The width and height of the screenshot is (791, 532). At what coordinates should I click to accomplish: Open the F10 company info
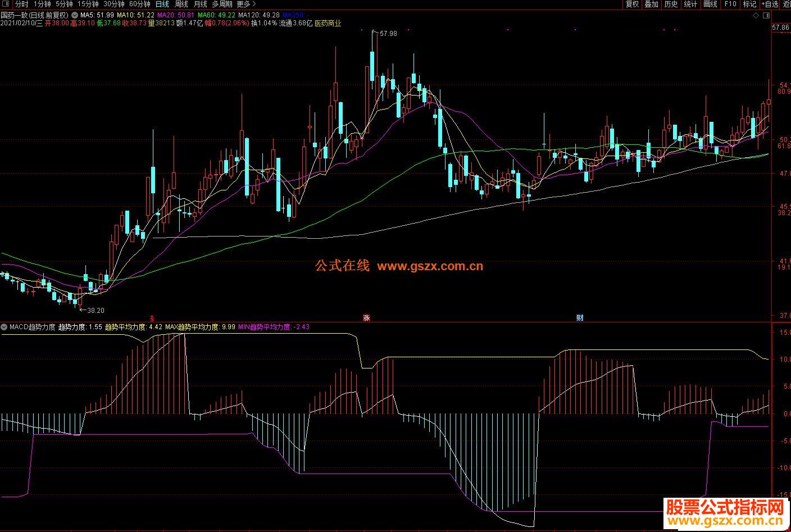click(730, 4)
